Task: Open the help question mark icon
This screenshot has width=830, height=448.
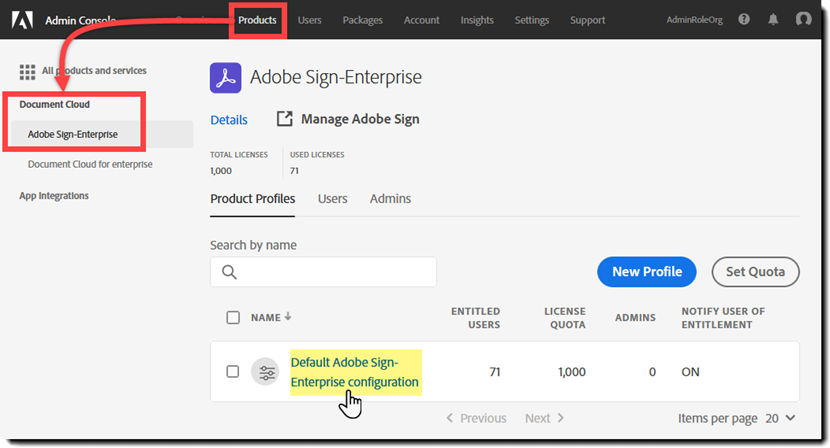Action: click(744, 20)
